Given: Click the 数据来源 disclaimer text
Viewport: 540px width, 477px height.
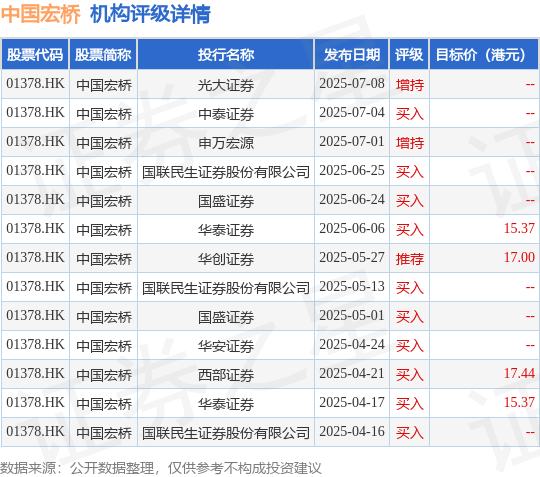Looking at the screenshot, I should [160, 468].
